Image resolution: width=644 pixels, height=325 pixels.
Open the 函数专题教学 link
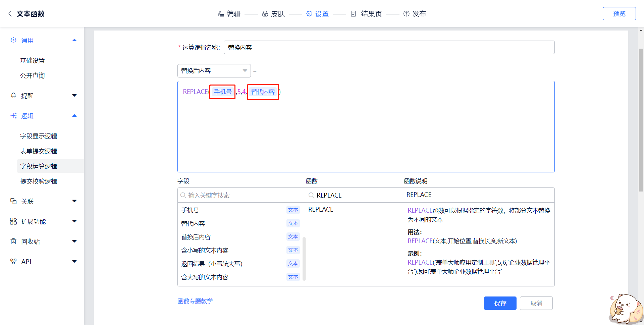(x=195, y=301)
